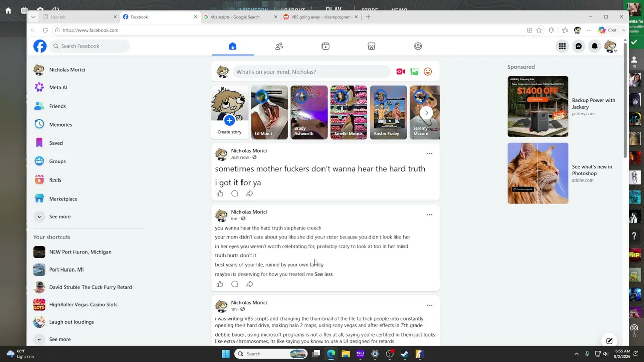Image resolution: width=644 pixels, height=362 pixels.
Task: Go to the Facebook Home feed tab
Action: [232, 46]
